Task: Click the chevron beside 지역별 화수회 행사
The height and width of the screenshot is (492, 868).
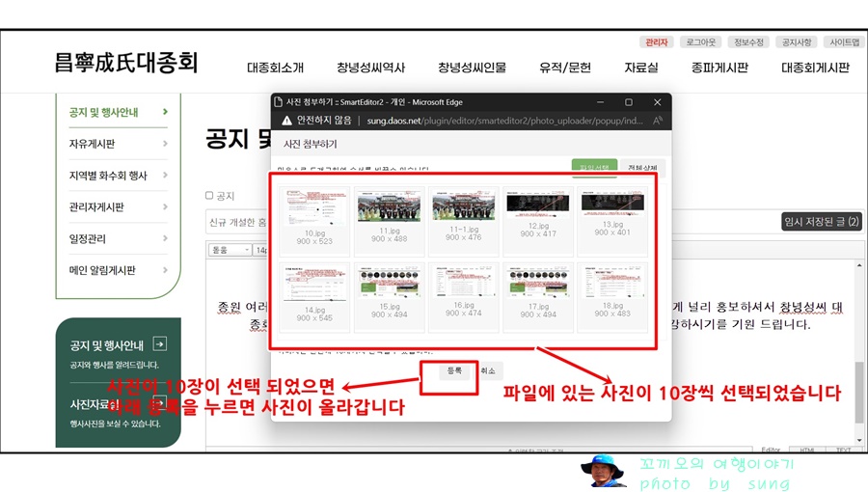Action: click(x=165, y=175)
